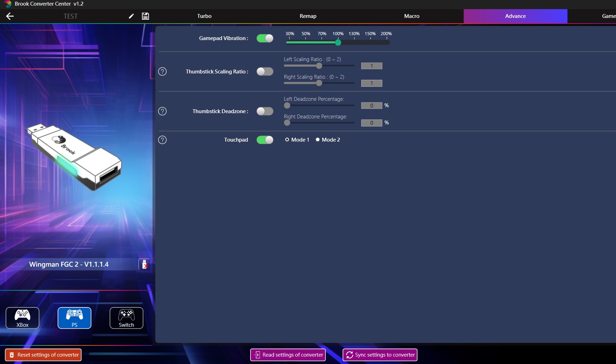Go back using the left arrow icon
This screenshot has width=616, height=364.
coord(10,16)
